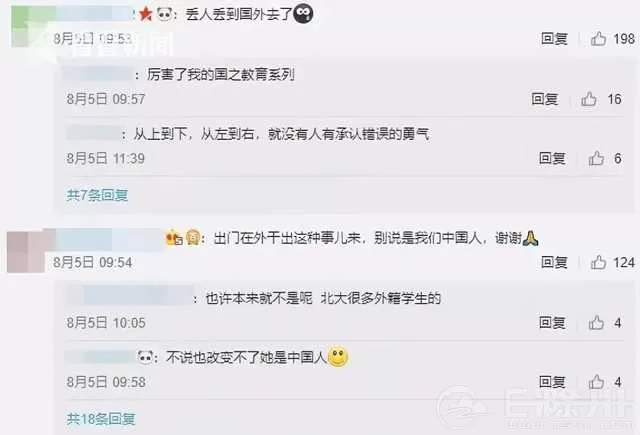Like the reply with 16 likes
Image resolution: width=640 pixels, height=435 pixels.
(x=589, y=99)
